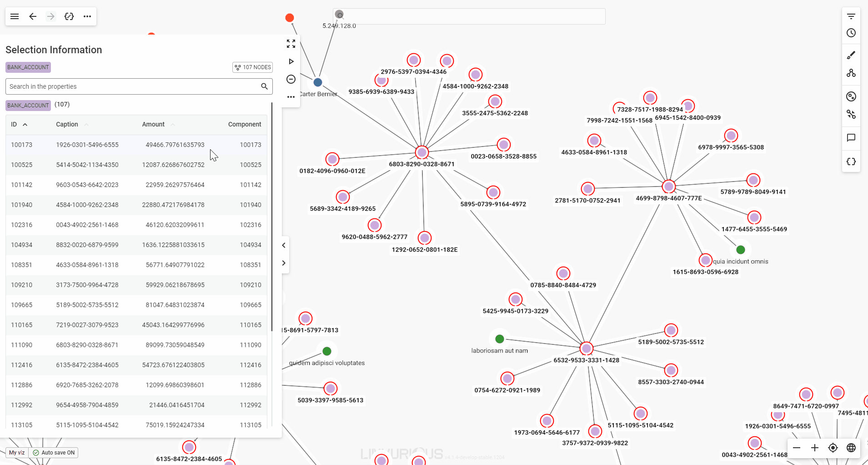
Task: Select row with caption 6803-8290-0328-8671
Action: click(87, 345)
